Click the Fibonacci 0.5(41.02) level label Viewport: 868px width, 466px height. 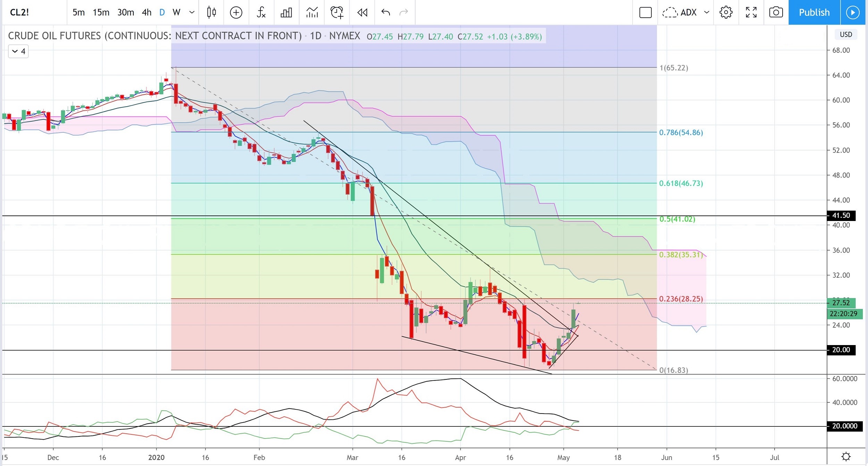click(x=677, y=219)
